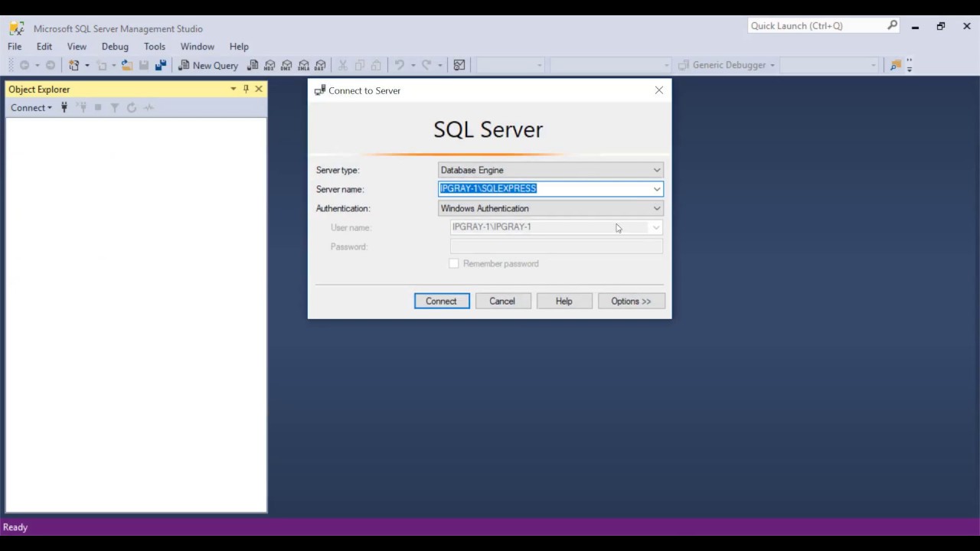Pin the Object Explorer panel with Auto Hide
The height and width of the screenshot is (551, 980).
[246, 89]
